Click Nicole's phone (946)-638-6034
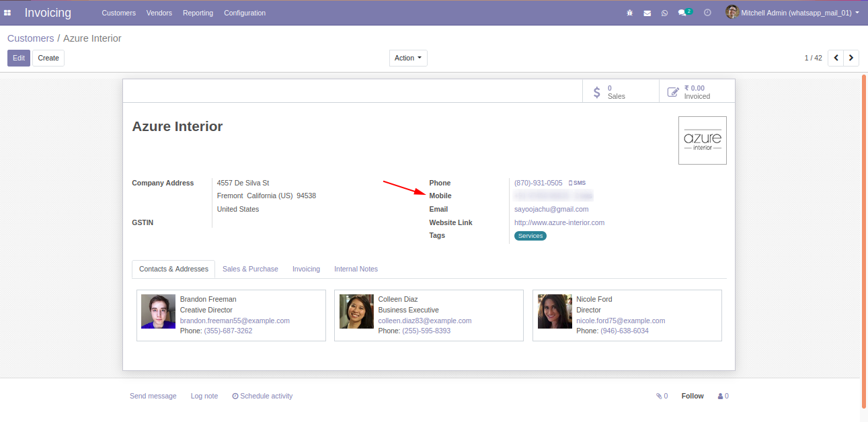 pos(625,331)
